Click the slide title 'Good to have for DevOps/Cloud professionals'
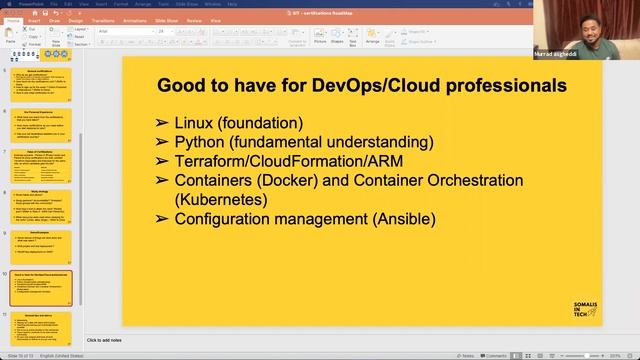The image size is (640, 360). pos(362,86)
